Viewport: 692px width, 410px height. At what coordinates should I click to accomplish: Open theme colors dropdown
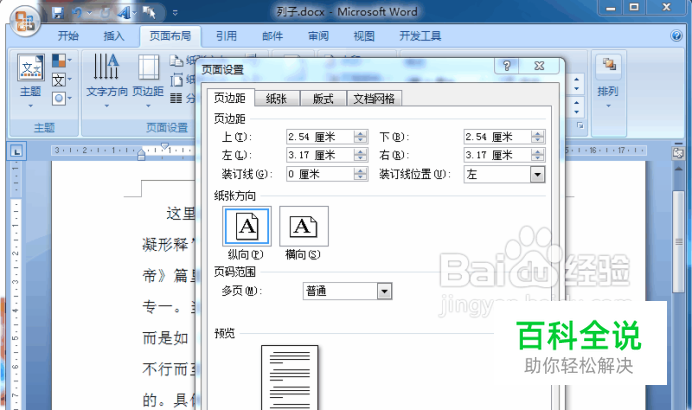pyautogui.click(x=62, y=60)
